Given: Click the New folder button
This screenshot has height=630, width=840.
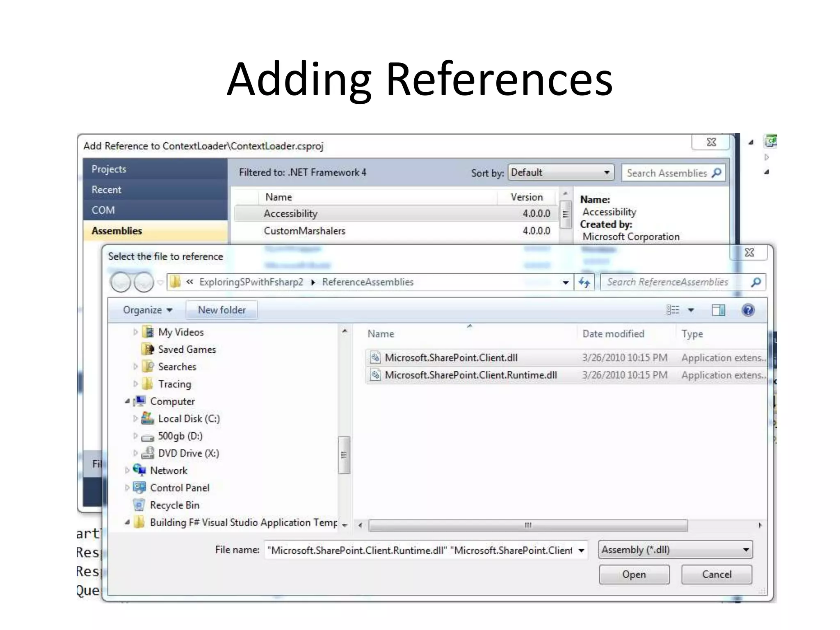Looking at the screenshot, I should coord(221,310).
